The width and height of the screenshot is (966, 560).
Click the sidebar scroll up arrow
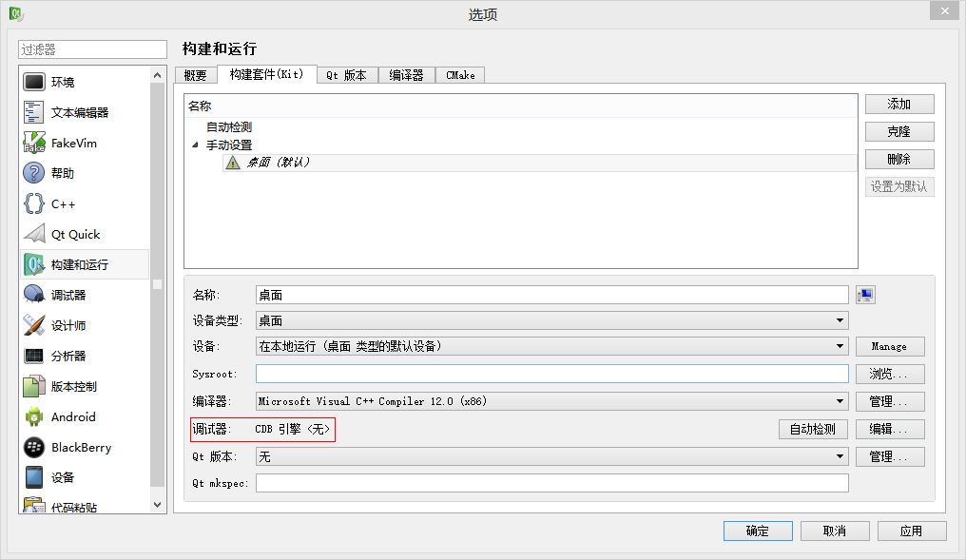click(x=158, y=75)
